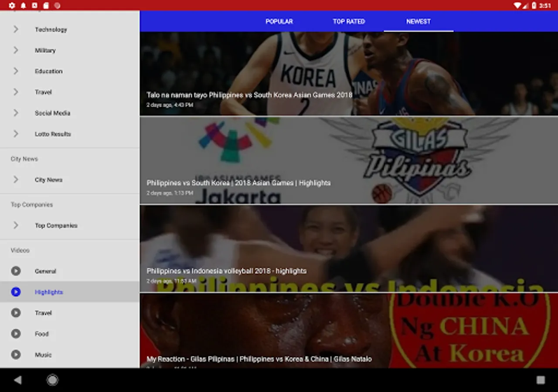This screenshot has width=558, height=392.
Task: Expand the Social Media chevron
Action: coord(16,113)
